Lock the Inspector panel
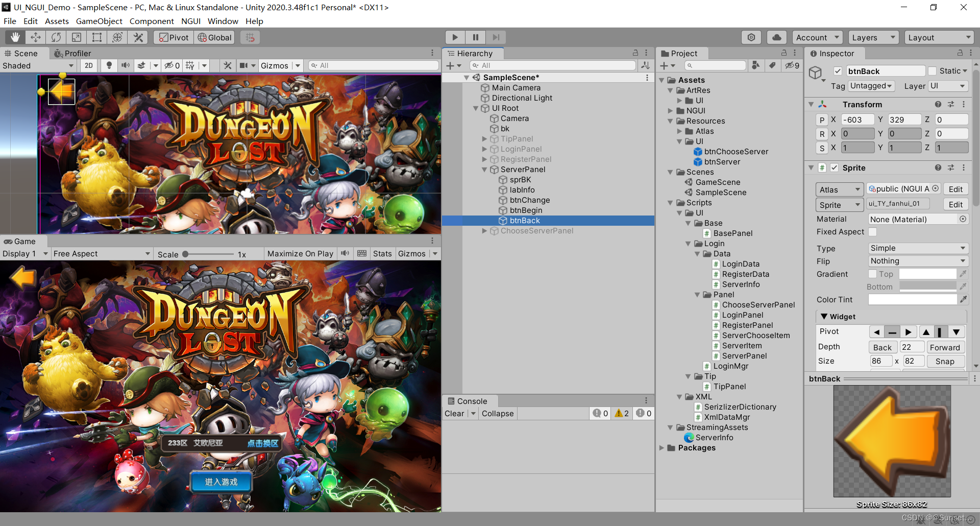This screenshot has width=980, height=526. coord(960,53)
